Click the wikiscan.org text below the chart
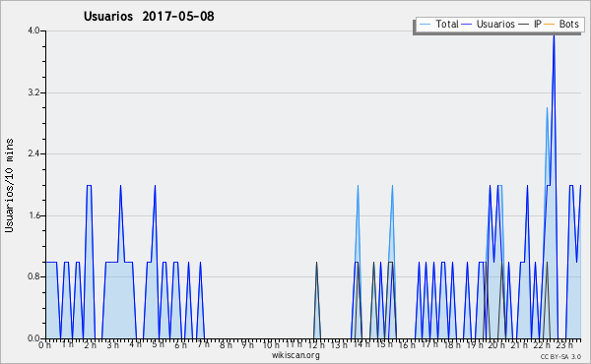Image resolution: width=591 pixels, height=364 pixels. pos(295,355)
